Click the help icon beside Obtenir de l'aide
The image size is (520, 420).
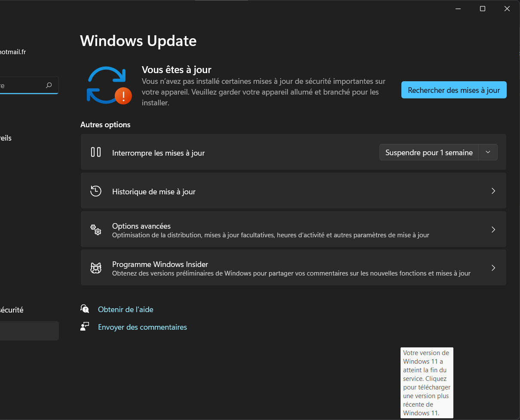pyautogui.click(x=85, y=309)
